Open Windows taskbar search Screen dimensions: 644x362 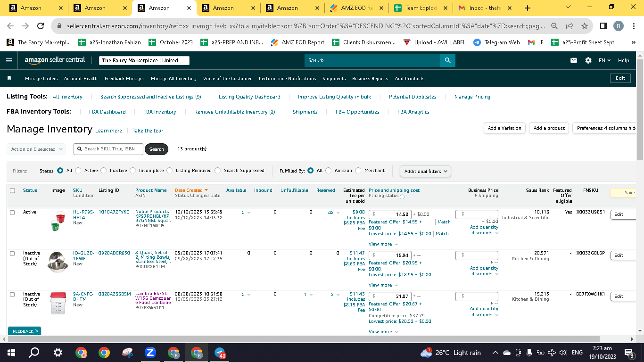tap(34, 353)
